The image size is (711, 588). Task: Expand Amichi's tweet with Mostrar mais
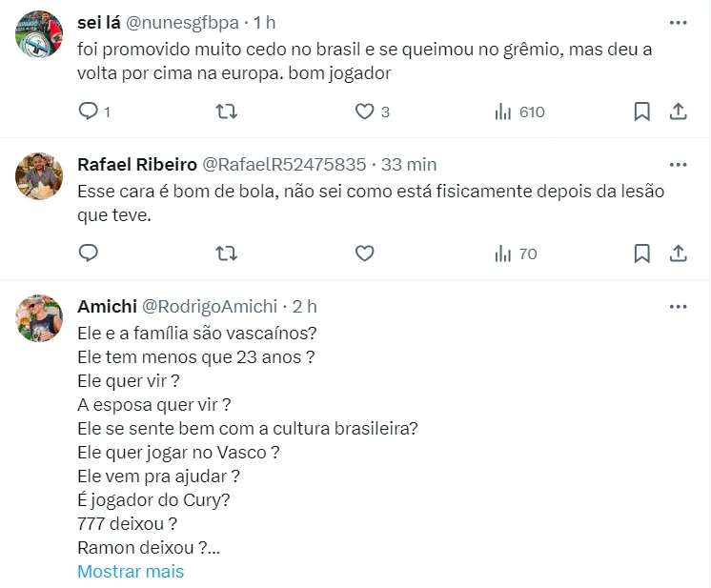pyautogui.click(x=131, y=572)
